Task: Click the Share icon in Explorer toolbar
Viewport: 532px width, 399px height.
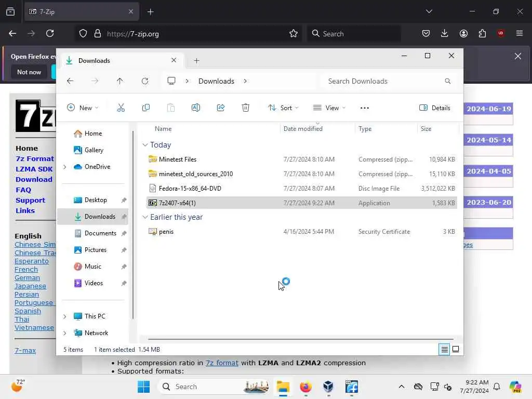Action: coord(220,108)
